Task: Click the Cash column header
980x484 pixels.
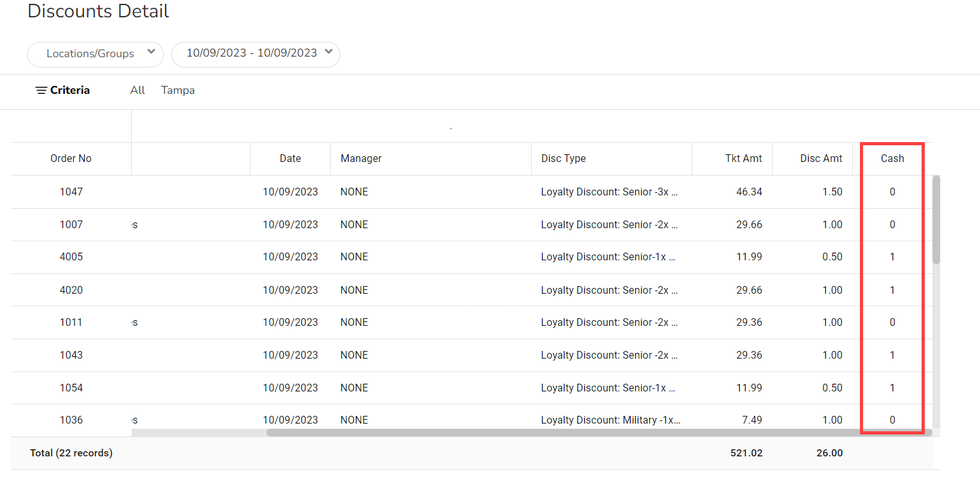Action: pyautogui.click(x=892, y=159)
